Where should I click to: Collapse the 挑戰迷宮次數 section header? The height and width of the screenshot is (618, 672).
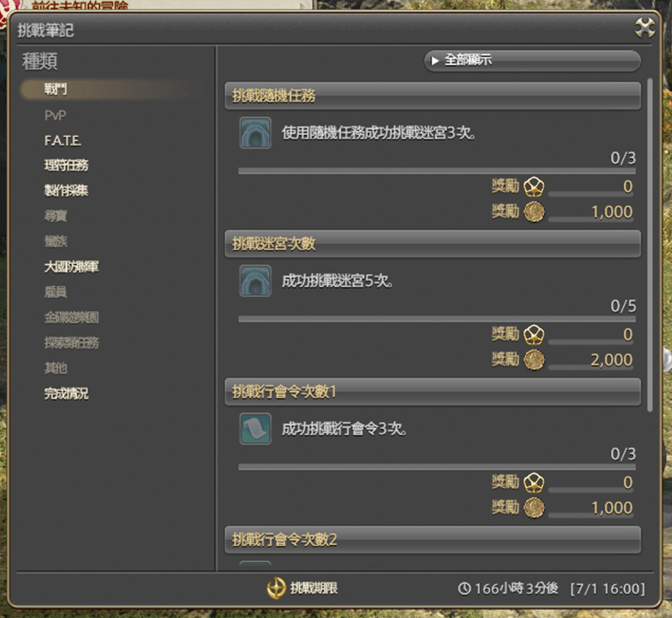[x=433, y=244]
